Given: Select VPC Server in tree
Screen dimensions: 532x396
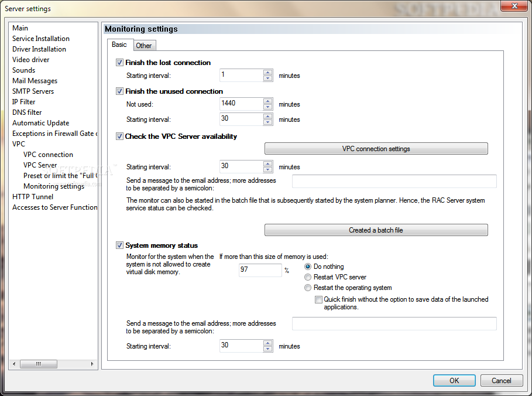Looking at the screenshot, I should coord(40,165).
